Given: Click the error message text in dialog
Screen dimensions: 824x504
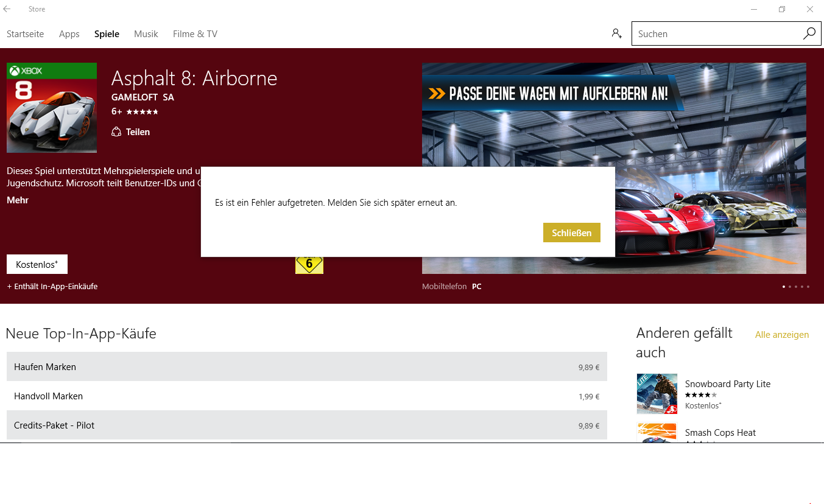Looking at the screenshot, I should click(336, 203).
